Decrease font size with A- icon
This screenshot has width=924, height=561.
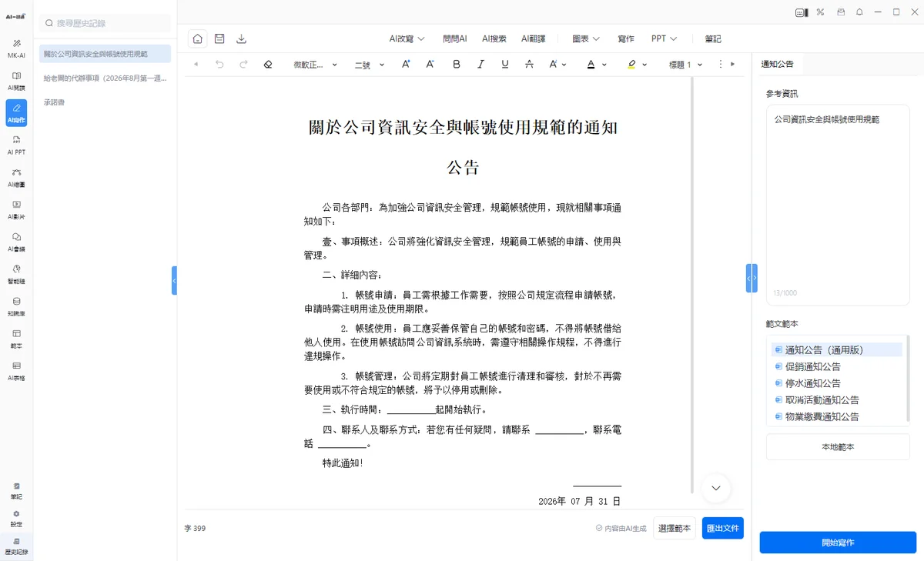click(x=430, y=65)
